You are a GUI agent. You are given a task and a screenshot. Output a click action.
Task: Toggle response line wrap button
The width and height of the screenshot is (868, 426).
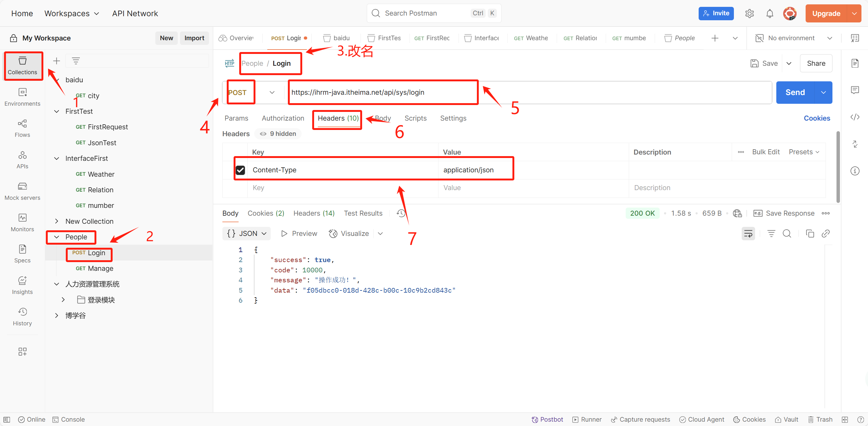tap(748, 233)
